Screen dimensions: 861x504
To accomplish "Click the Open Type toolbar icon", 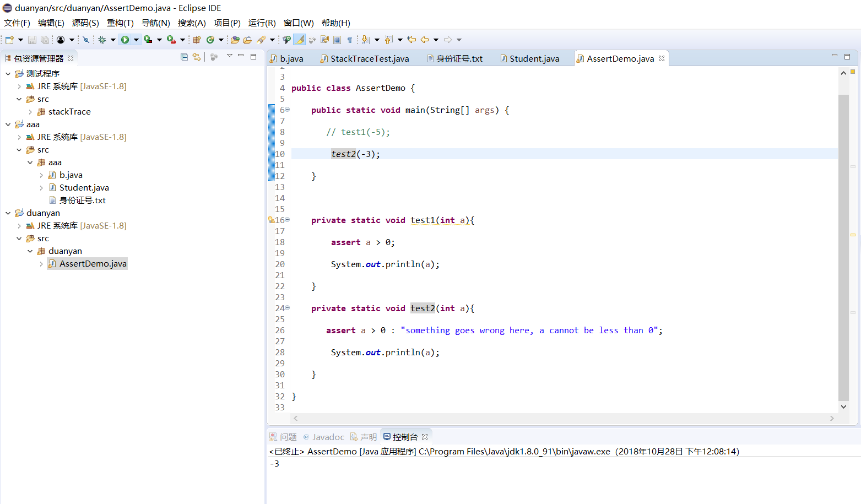I will click(235, 40).
